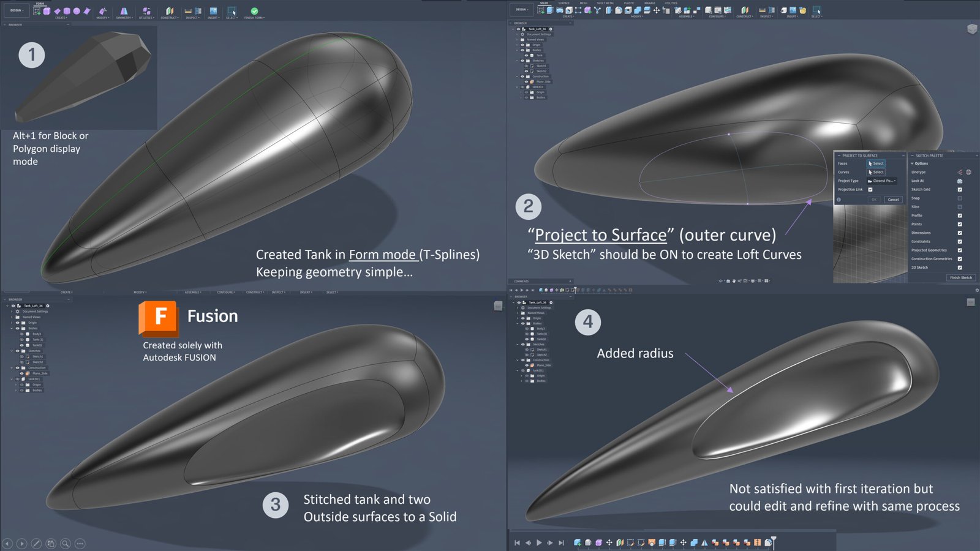Click the Offset Plane icon in Solid toolbar
This screenshot has height=551, width=980.
click(x=745, y=10)
